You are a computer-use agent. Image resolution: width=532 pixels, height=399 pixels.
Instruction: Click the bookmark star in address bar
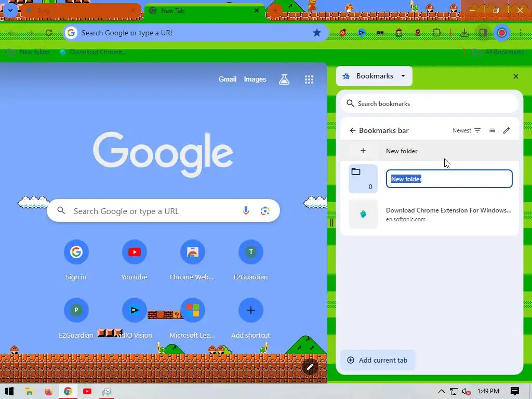316,33
